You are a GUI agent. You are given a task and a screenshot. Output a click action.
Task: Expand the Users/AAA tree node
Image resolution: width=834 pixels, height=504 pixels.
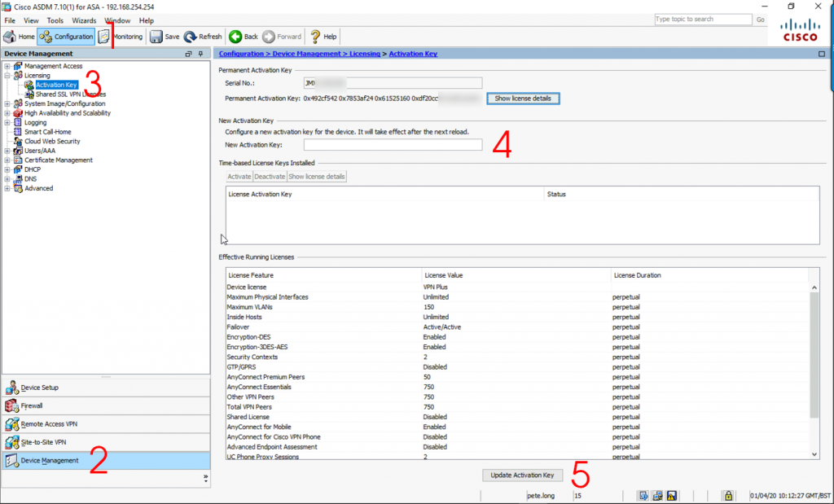(x=7, y=151)
